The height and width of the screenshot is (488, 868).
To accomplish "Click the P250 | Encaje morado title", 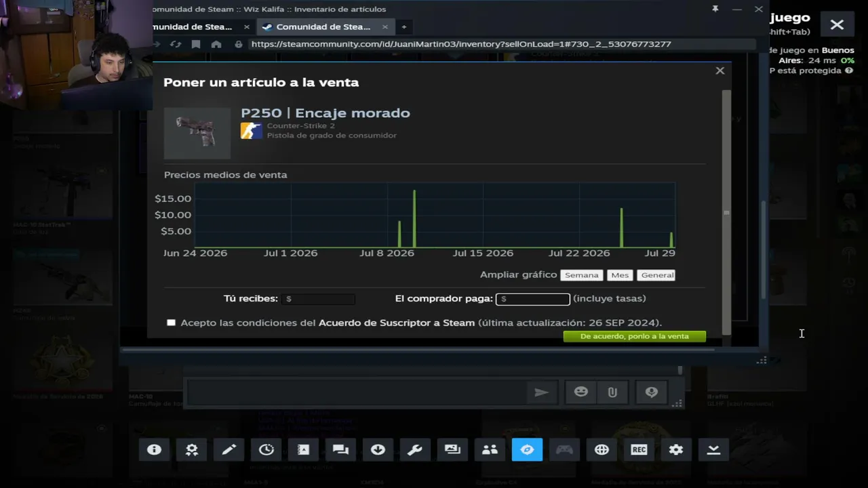I will [x=325, y=113].
